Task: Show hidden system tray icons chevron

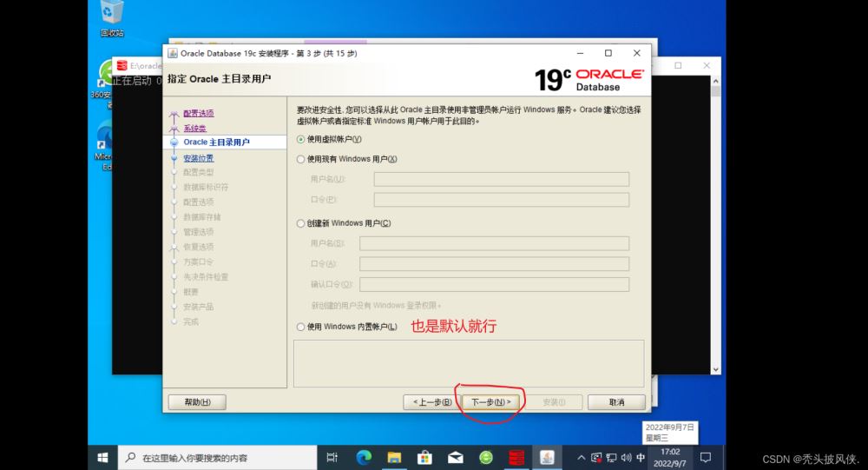Action: point(581,457)
